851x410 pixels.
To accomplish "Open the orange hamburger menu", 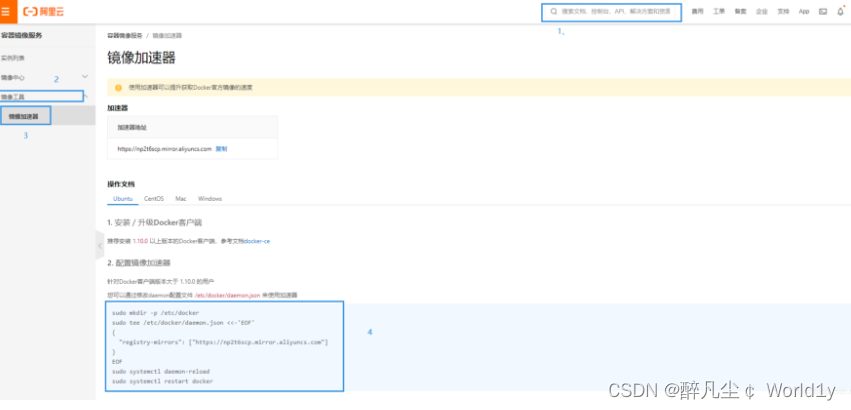I will [x=7, y=11].
